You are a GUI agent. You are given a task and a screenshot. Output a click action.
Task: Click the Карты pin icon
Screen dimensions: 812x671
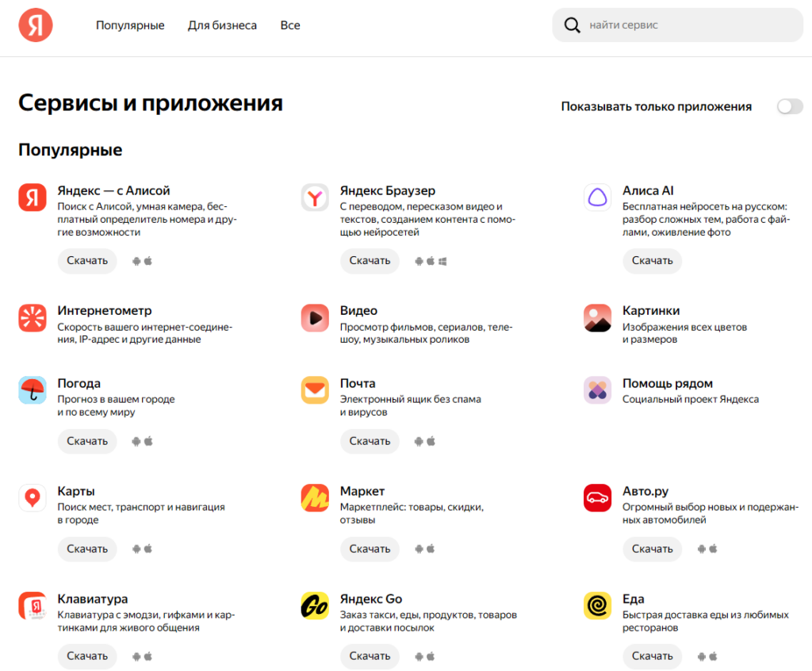coord(32,497)
